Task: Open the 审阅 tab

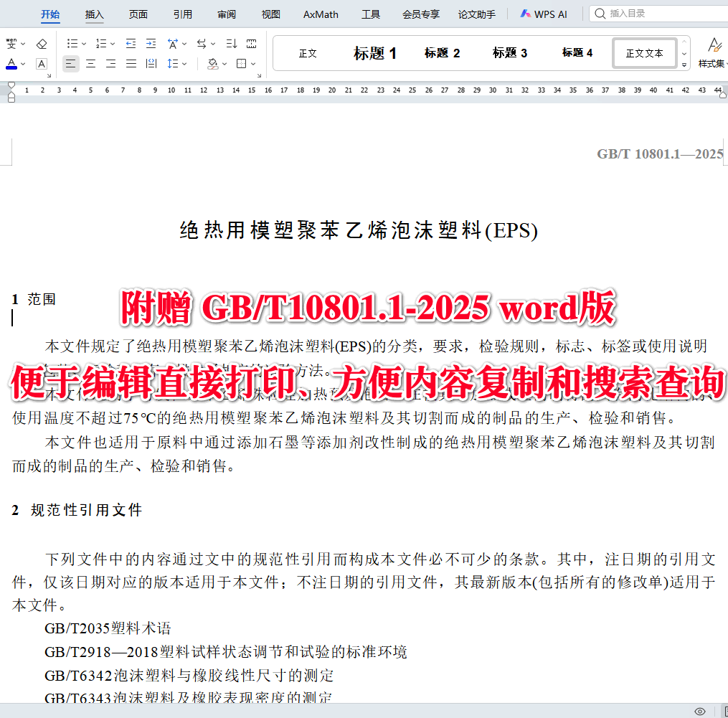Action: point(227,14)
